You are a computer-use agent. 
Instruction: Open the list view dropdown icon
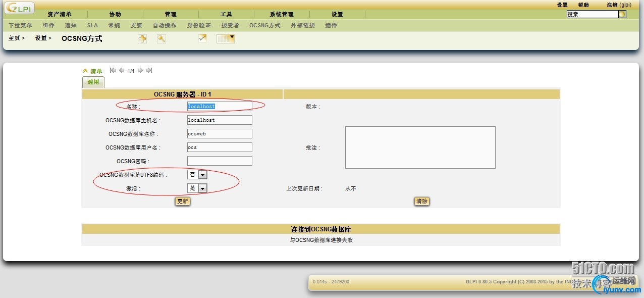(x=226, y=38)
